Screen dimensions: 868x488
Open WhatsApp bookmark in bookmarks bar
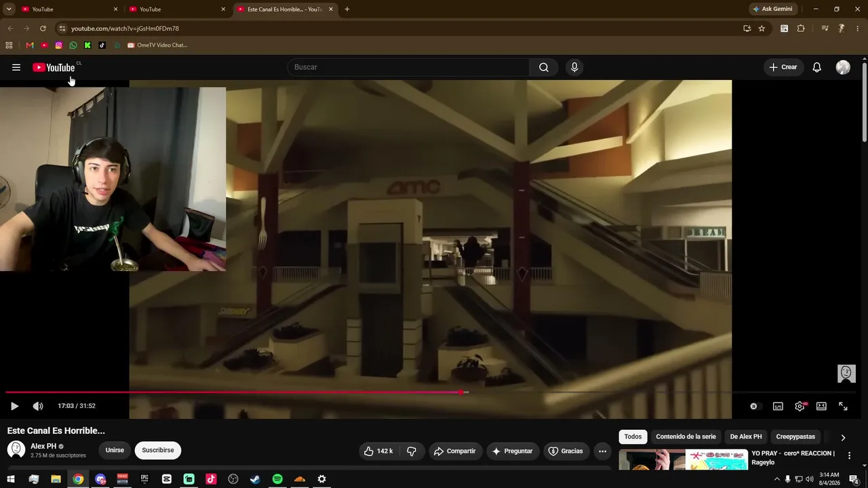coord(73,45)
